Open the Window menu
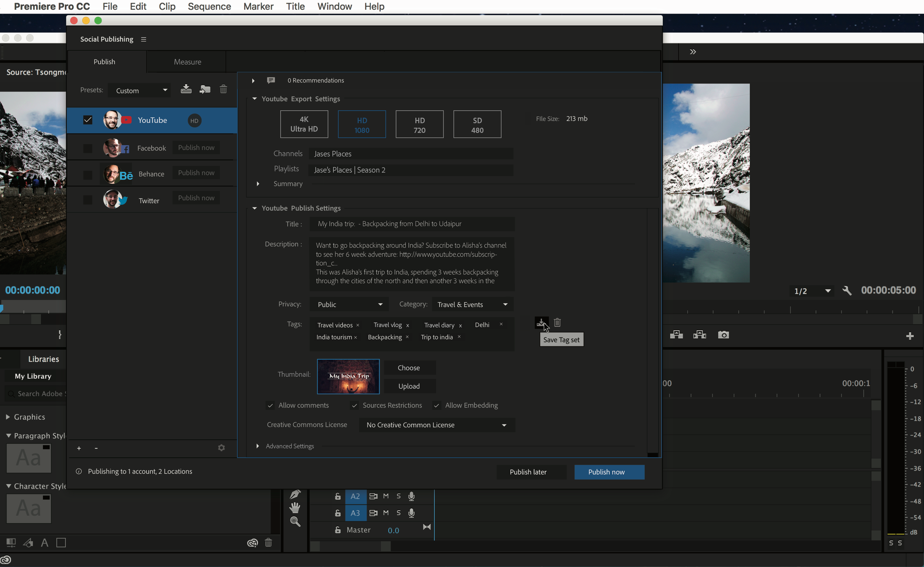The height and width of the screenshot is (567, 924). coord(334,6)
